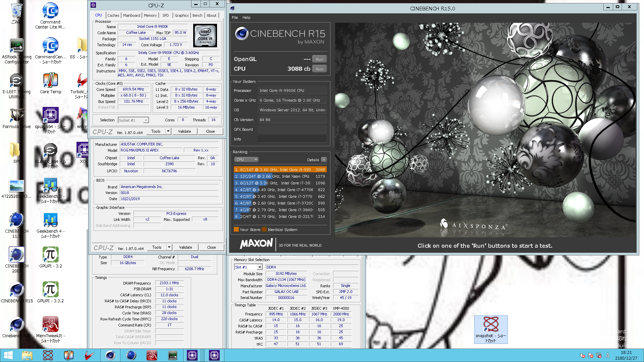The image size is (644, 362).
Task: Open Formula Drive desktop icon
Action: tap(16, 118)
